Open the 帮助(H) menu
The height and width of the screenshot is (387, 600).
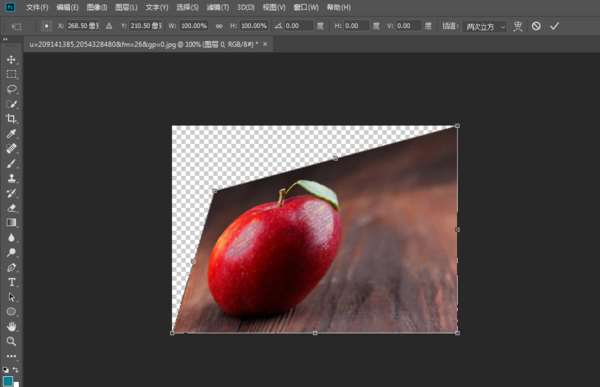tap(338, 7)
